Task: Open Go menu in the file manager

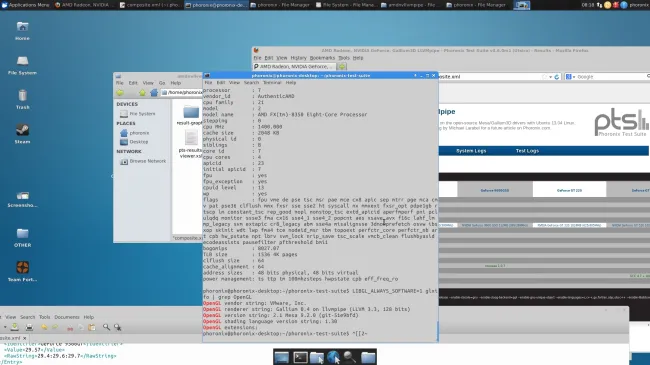Action: pos(162,83)
